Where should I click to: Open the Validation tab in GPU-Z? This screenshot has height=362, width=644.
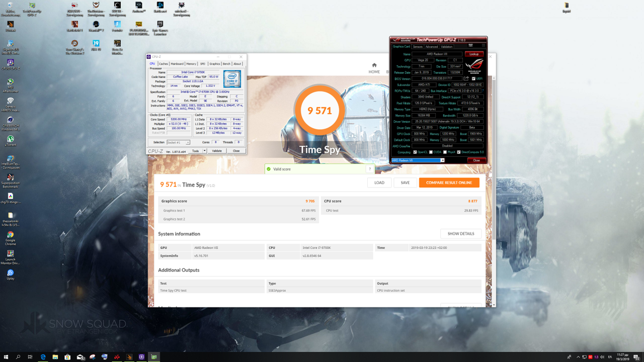pos(447,47)
